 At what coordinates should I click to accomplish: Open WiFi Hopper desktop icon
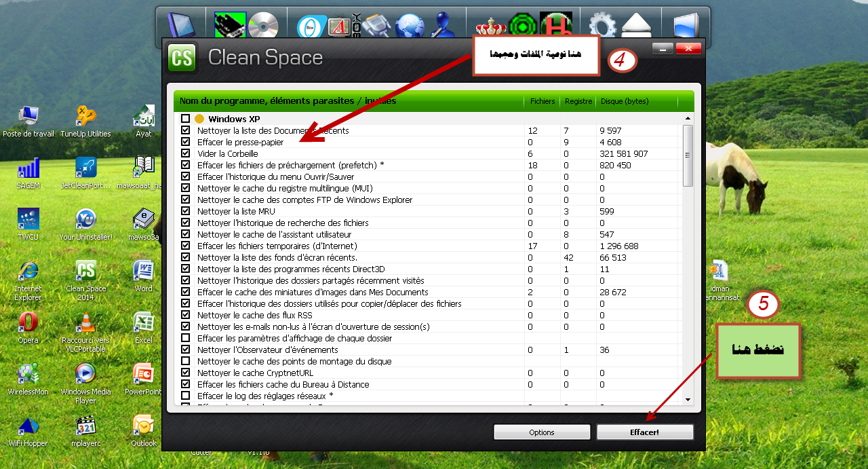click(x=28, y=426)
